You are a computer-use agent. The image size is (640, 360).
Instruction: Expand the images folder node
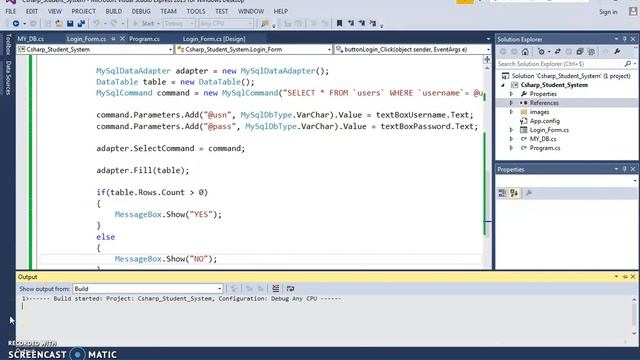[511, 112]
